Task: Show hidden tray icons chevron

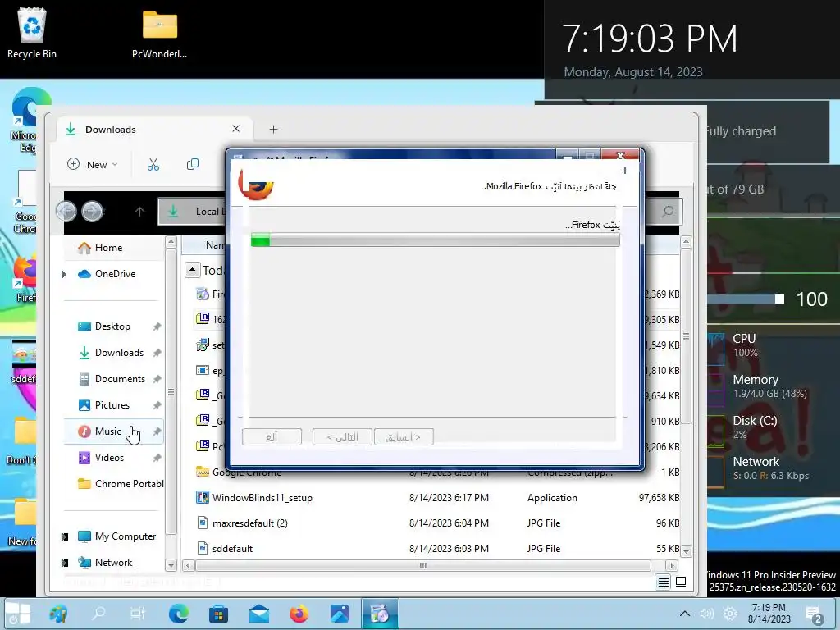Action: click(x=685, y=614)
